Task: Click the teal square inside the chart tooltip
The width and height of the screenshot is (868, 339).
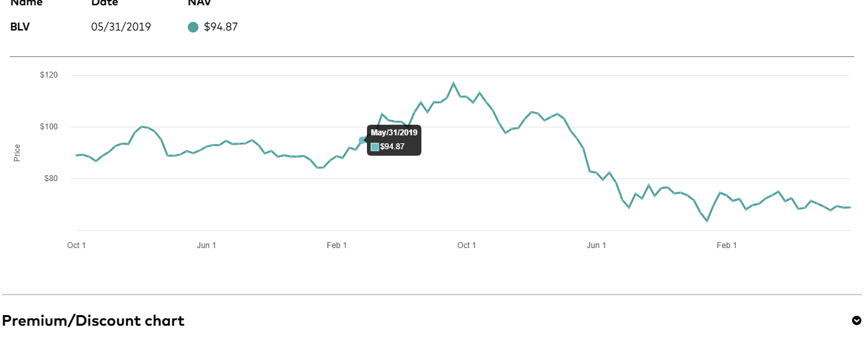Action: (375, 147)
